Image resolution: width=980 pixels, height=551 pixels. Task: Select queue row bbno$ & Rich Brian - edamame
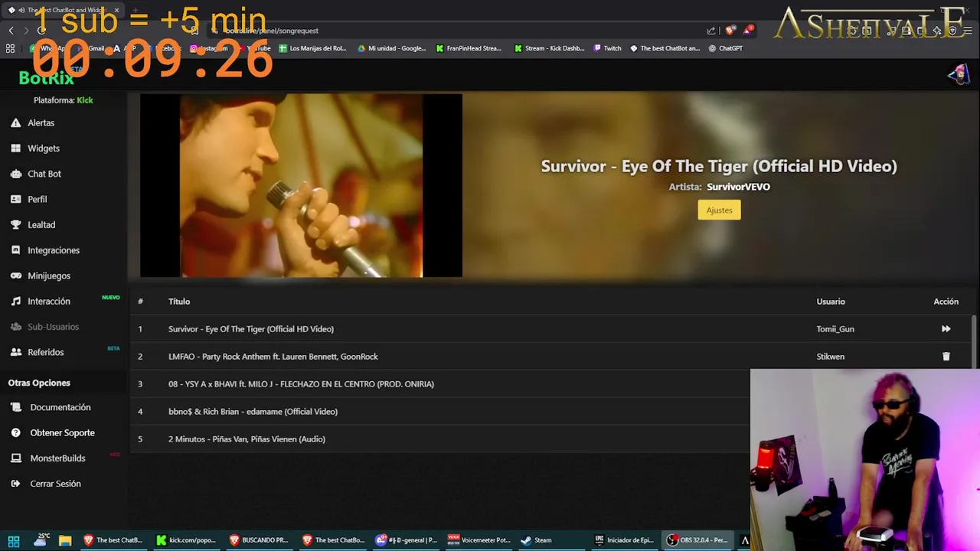click(x=440, y=412)
